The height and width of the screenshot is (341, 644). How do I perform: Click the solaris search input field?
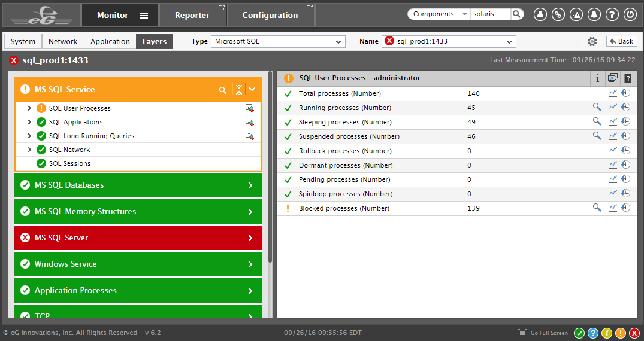490,14
